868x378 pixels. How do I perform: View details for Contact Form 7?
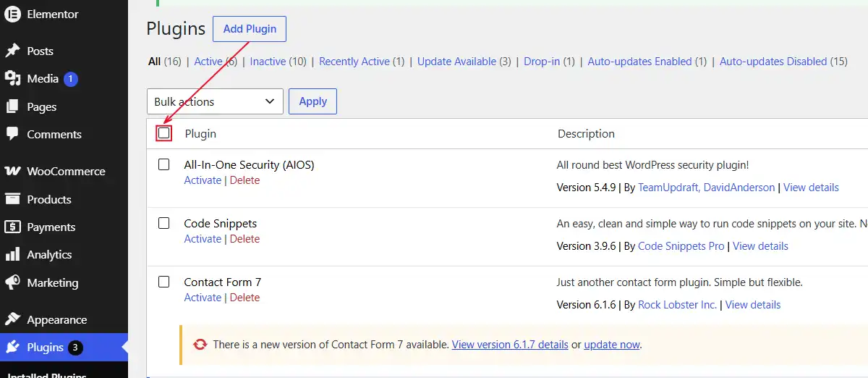coord(753,305)
